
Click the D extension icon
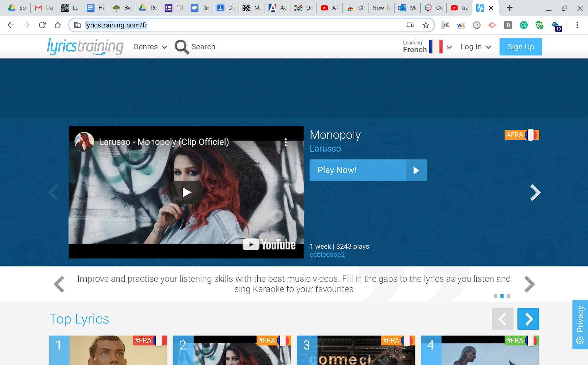(x=508, y=25)
